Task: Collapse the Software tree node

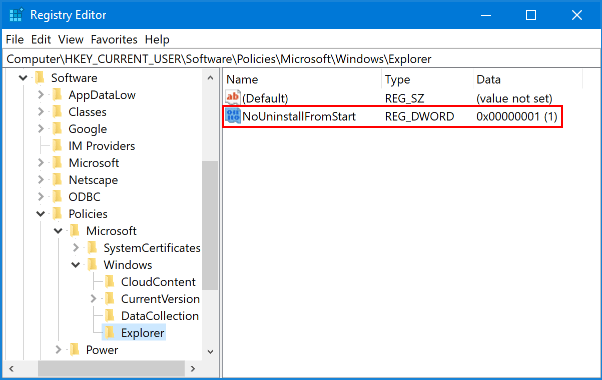Action: pyautogui.click(x=23, y=78)
